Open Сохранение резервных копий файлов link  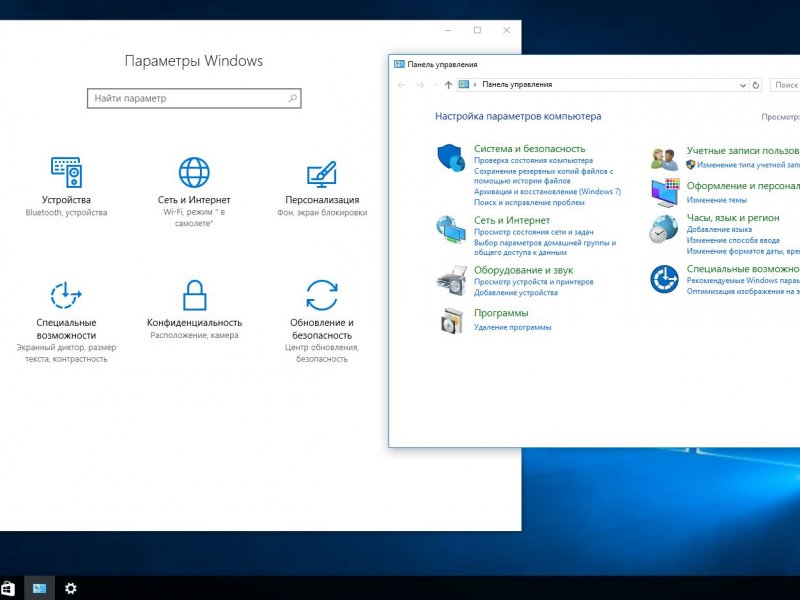pyautogui.click(x=543, y=176)
